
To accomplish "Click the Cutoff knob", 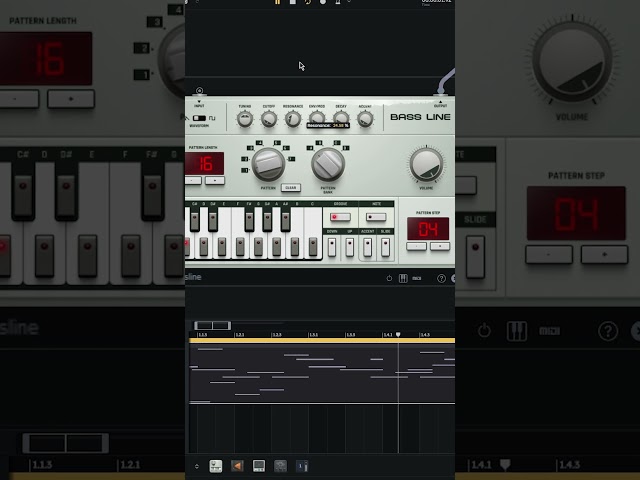I will [269, 119].
